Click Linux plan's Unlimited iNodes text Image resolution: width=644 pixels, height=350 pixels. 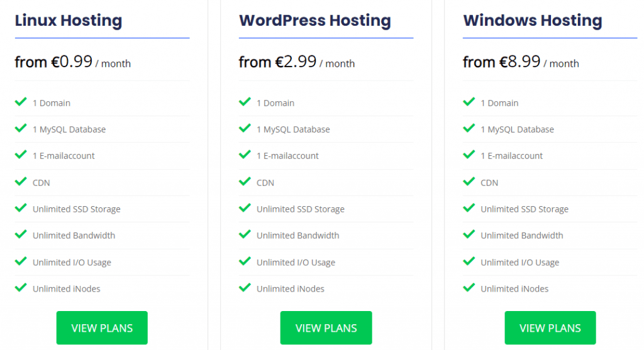click(67, 289)
